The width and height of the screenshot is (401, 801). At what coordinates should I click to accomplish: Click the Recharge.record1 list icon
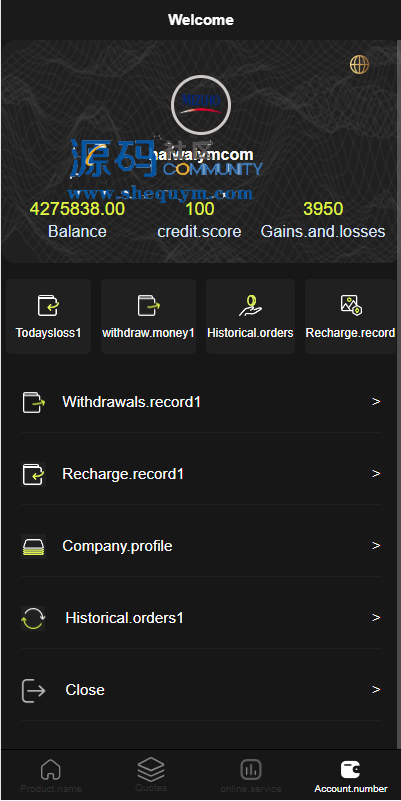pos(34,474)
